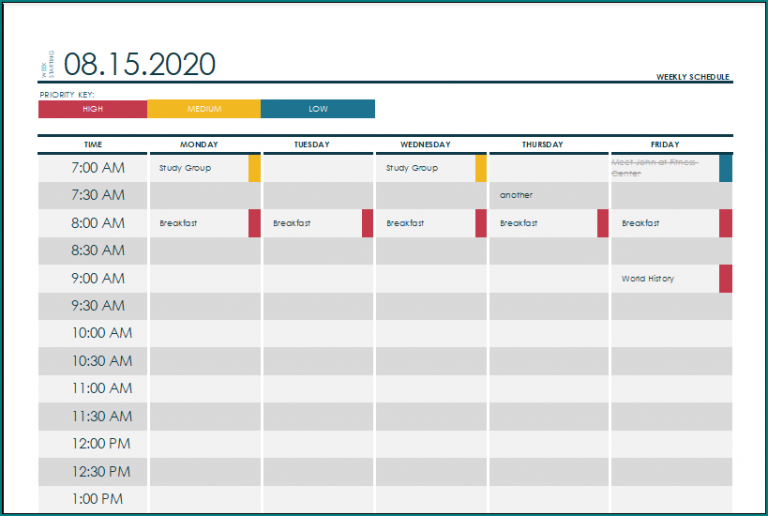
Task: Select the MONDAY column header
Action: pos(199,145)
